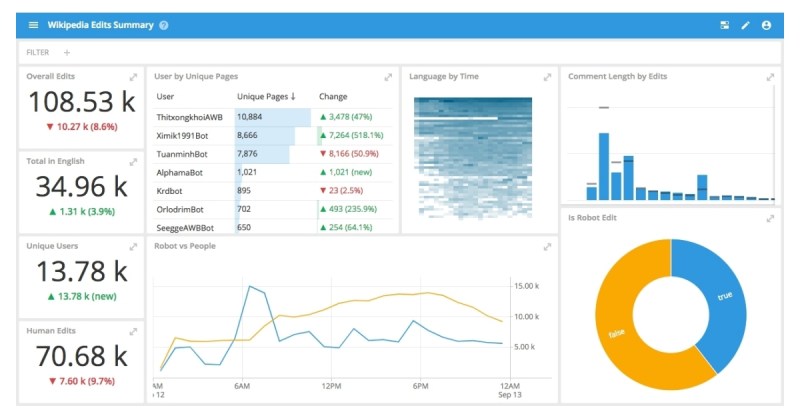
Task: Expand the Unique Users tile
Action: 133,246
